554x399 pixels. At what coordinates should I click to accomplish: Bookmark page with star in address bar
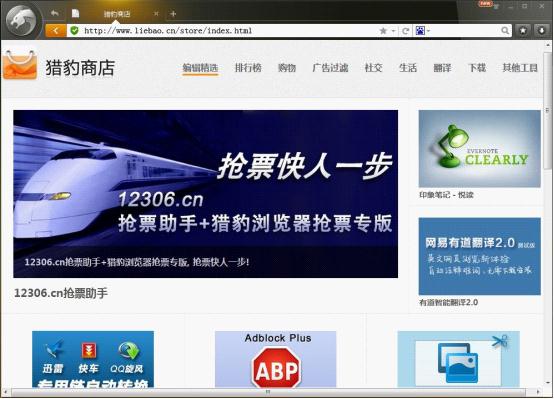click(x=383, y=31)
